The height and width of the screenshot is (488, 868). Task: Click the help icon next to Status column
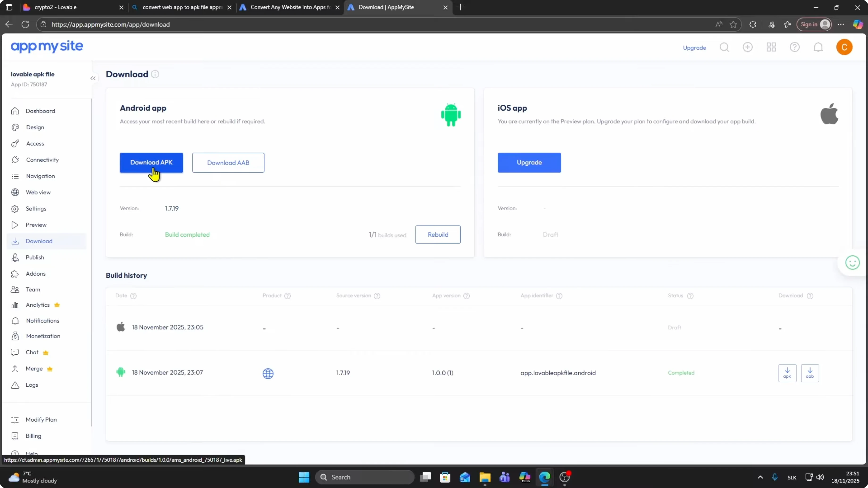coord(690,296)
